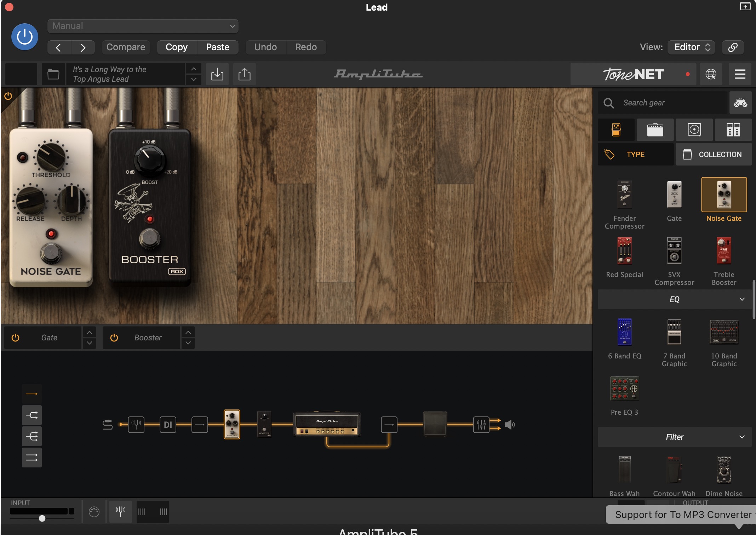The width and height of the screenshot is (756, 535).
Task: Click the Undo button
Action: [265, 47]
